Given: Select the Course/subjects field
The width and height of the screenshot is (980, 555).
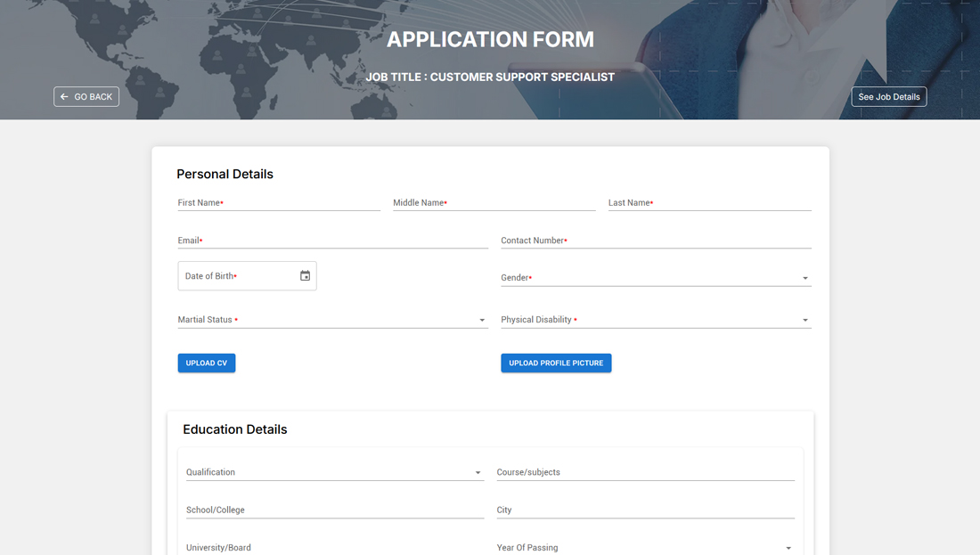Looking at the screenshot, I should point(645,473).
